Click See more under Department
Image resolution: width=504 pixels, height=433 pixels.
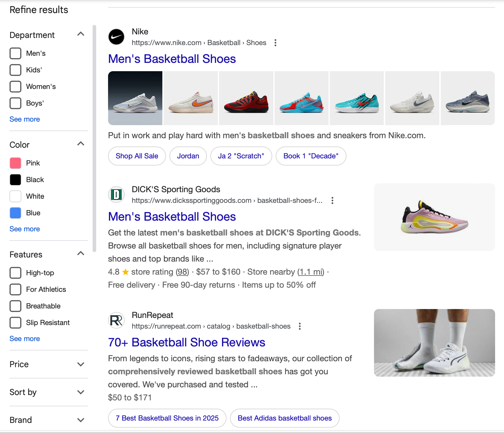tap(25, 119)
